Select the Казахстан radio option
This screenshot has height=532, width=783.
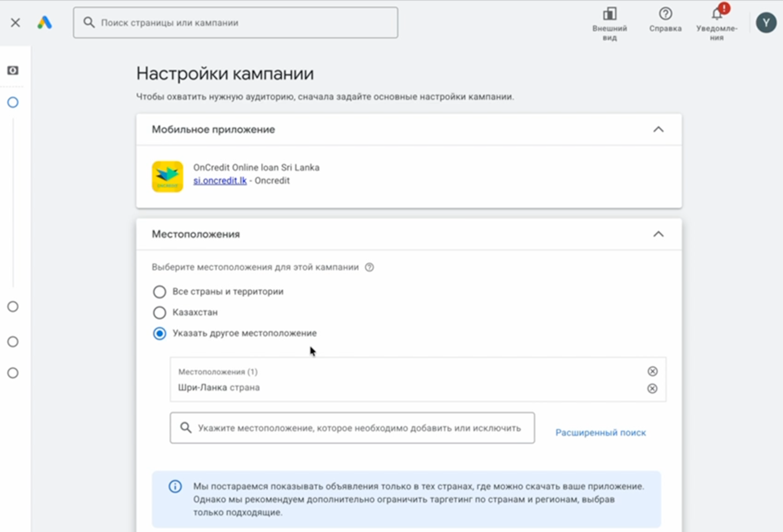(159, 312)
